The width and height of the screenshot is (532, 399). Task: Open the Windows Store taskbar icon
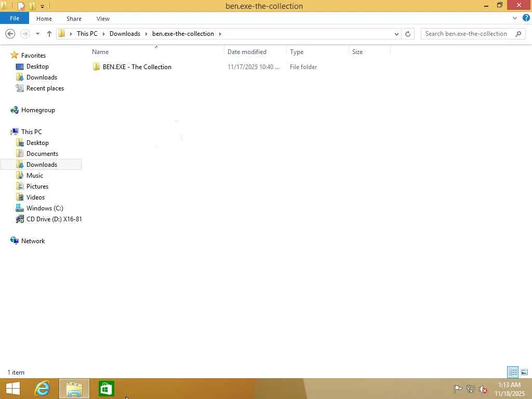point(106,389)
